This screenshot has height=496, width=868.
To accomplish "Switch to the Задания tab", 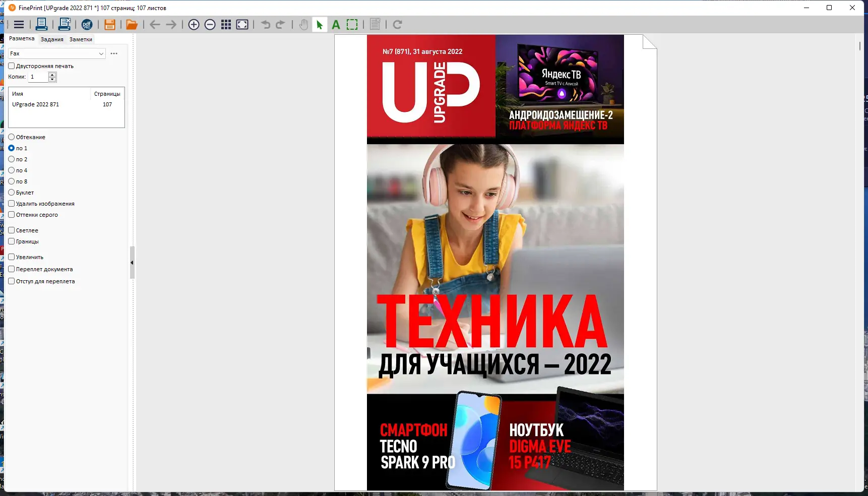I will [x=52, y=39].
